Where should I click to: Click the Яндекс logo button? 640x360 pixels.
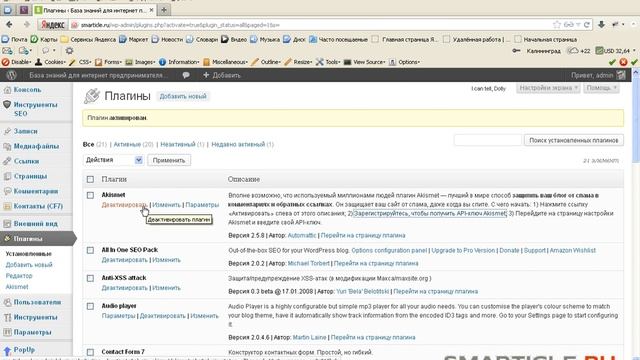point(53,25)
